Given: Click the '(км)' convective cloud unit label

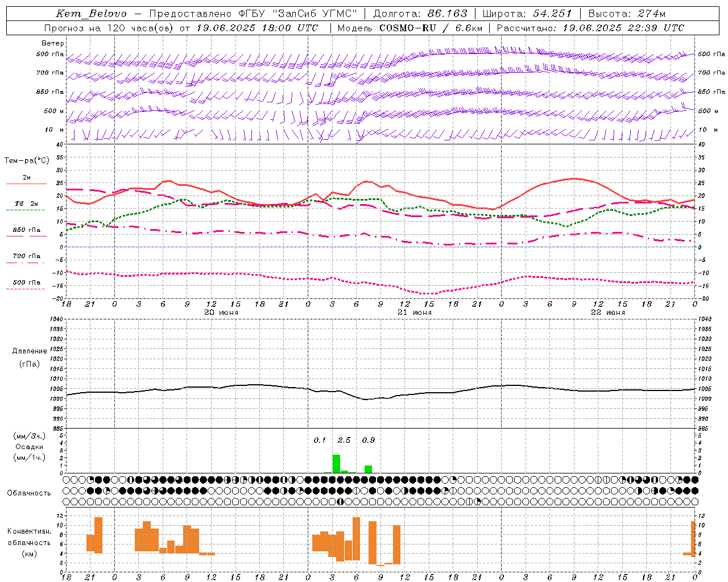Looking at the screenshot, I should pyautogui.click(x=29, y=554).
